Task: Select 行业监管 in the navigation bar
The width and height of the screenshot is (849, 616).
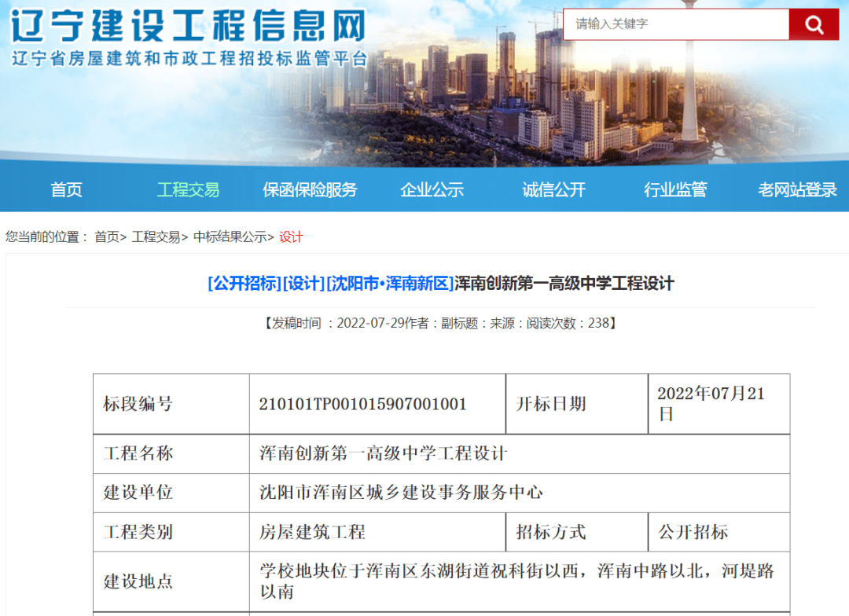Action: pyautogui.click(x=676, y=190)
